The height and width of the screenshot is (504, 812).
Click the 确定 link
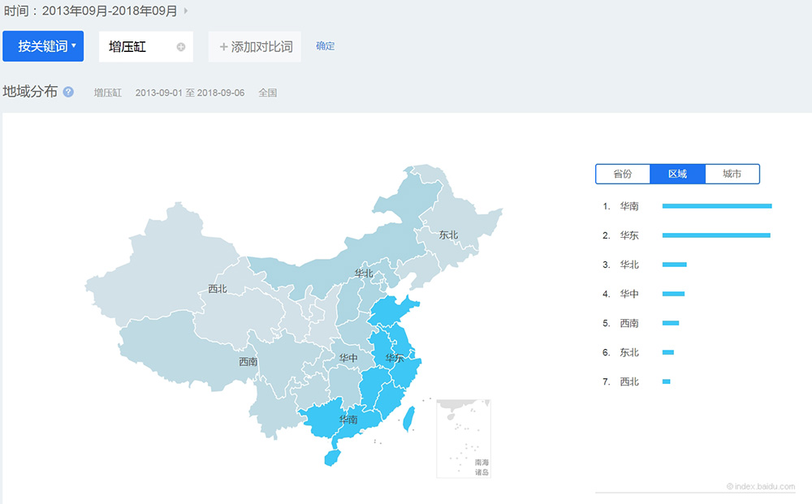325,46
